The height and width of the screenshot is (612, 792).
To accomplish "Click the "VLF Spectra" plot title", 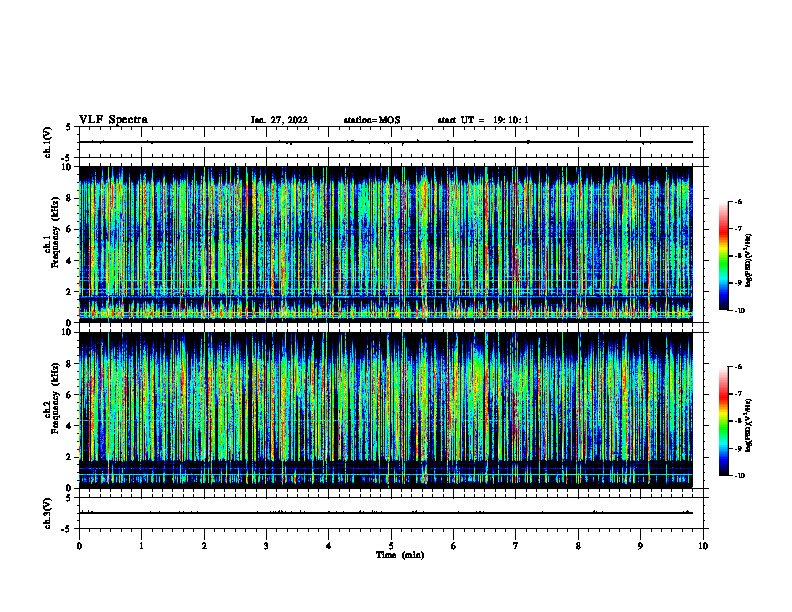I will point(113,120).
